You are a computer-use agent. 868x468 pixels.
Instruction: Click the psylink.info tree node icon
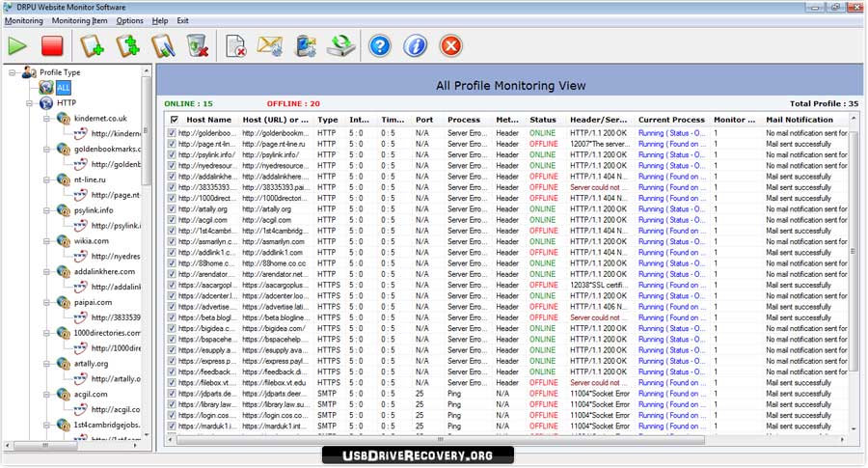coord(64,210)
